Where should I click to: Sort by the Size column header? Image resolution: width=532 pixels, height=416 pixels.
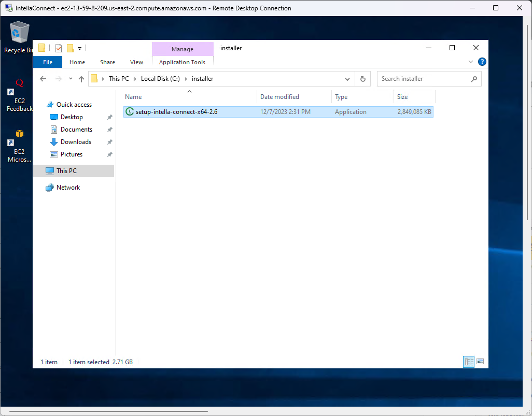[414, 97]
